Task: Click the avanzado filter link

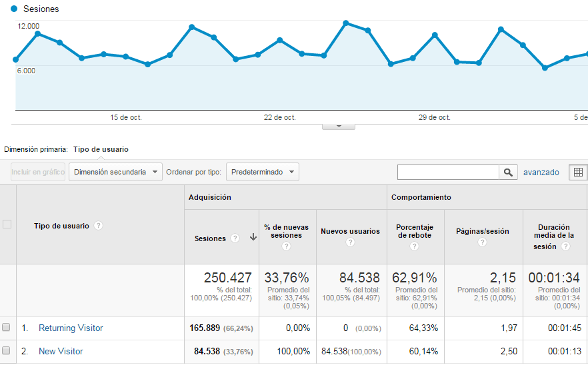Action: click(541, 172)
